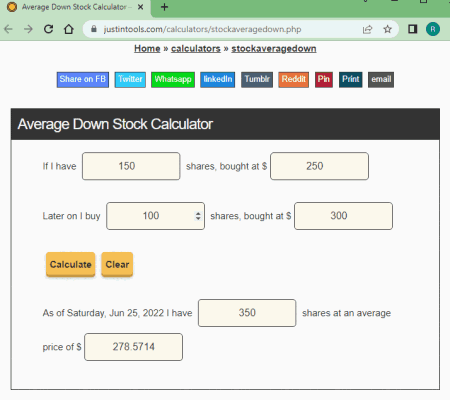Open the stockaveragedown breadcrumb link
Image resolution: width=450 pixels, height=400 pixels.
274,49
